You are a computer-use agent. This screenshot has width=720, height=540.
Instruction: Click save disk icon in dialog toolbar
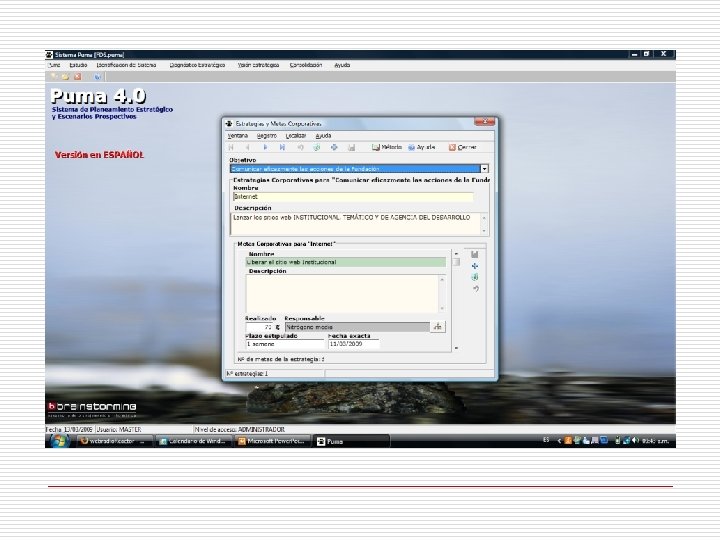pyautogui.click(x=352, y=147)
